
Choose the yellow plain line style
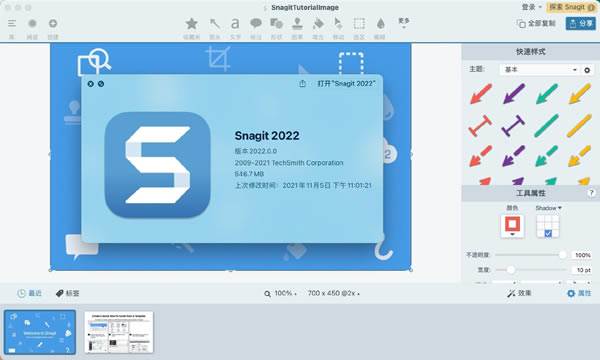(x=580, y=126)
